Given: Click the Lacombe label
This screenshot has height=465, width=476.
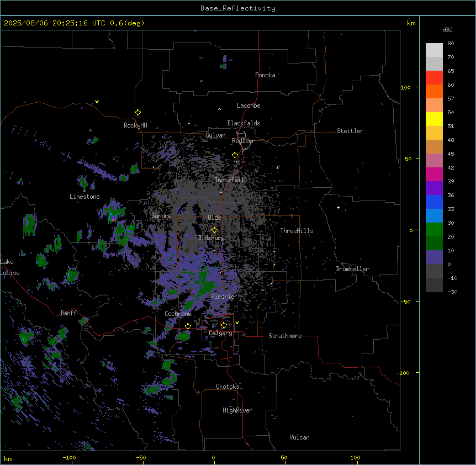Looking at the screenshot, I should tap(248, 105).
